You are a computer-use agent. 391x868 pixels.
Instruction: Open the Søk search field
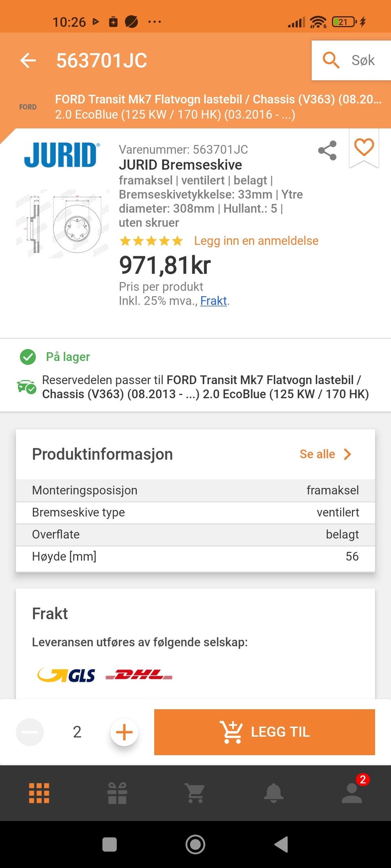pyautogui.click(x=351, y=60)
